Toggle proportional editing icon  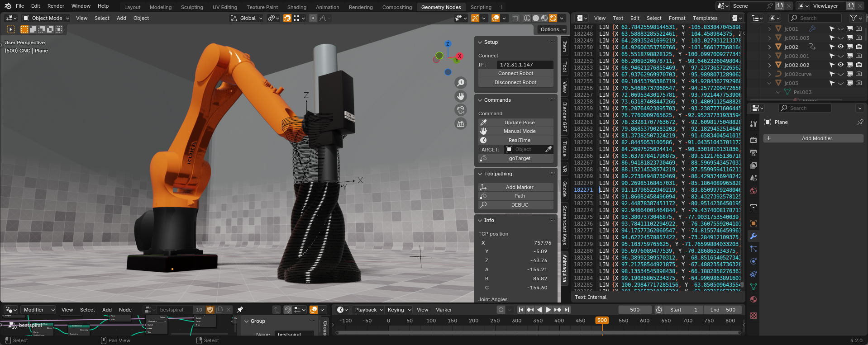click(x=313, y=18)
